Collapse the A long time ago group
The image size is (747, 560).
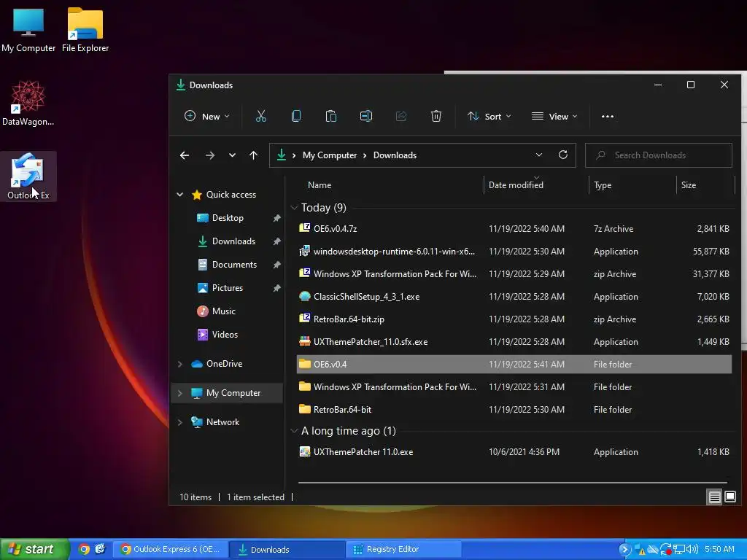click(294, 431)
